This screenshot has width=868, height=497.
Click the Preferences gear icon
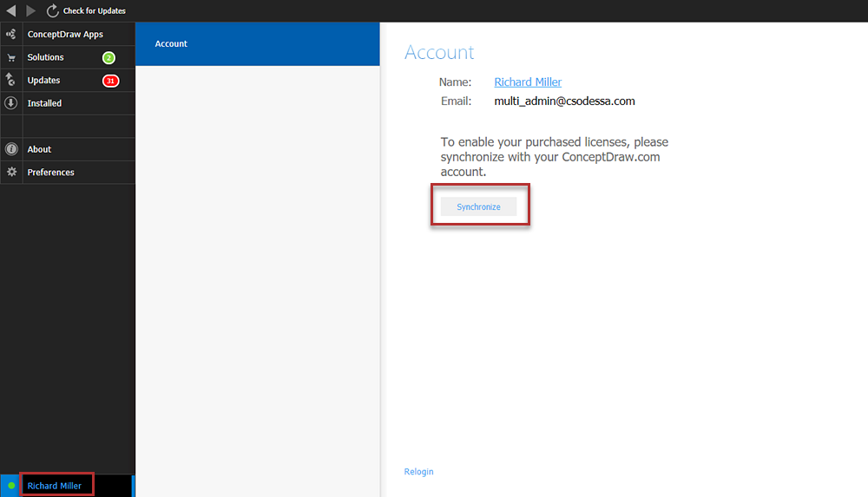tap(11, 172)
